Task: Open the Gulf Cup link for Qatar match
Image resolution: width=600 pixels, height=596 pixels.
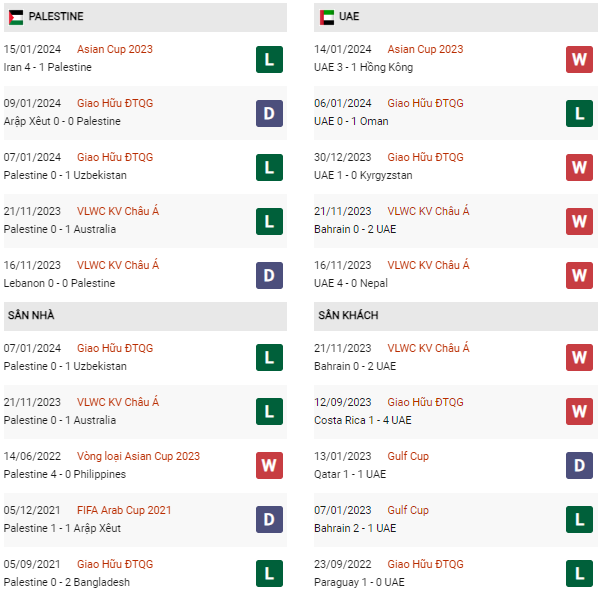Action: (408, 456)
